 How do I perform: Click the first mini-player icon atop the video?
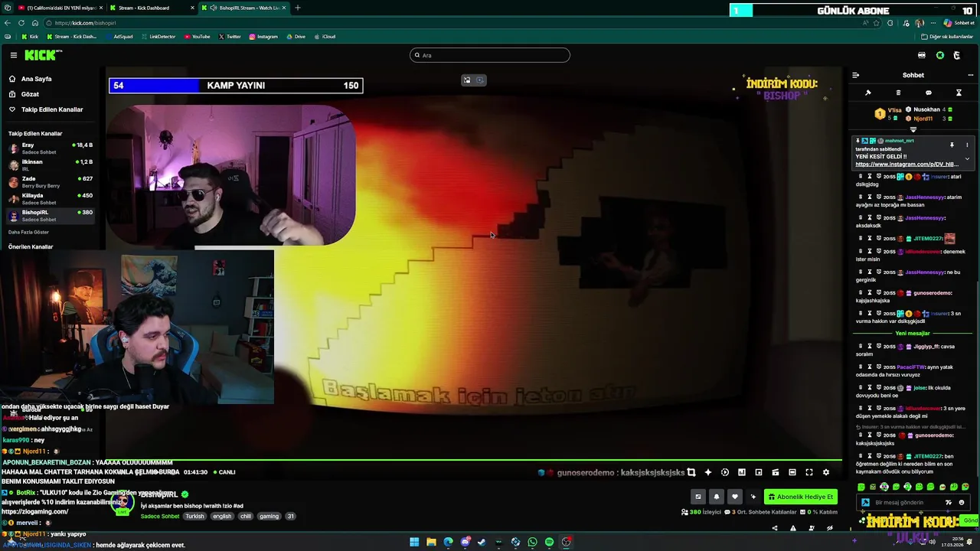pyautogui.click(x=466, y=80)
